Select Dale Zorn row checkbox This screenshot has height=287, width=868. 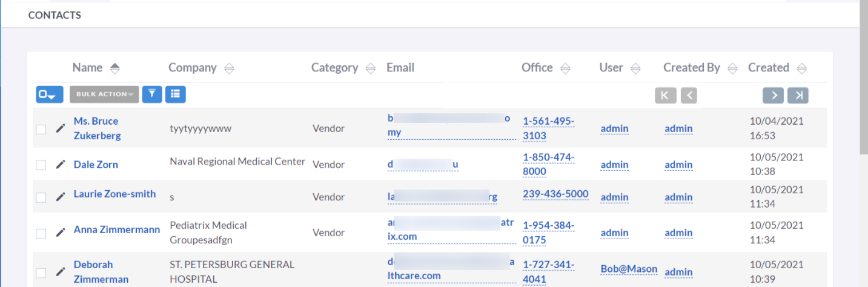coord(41,165)
